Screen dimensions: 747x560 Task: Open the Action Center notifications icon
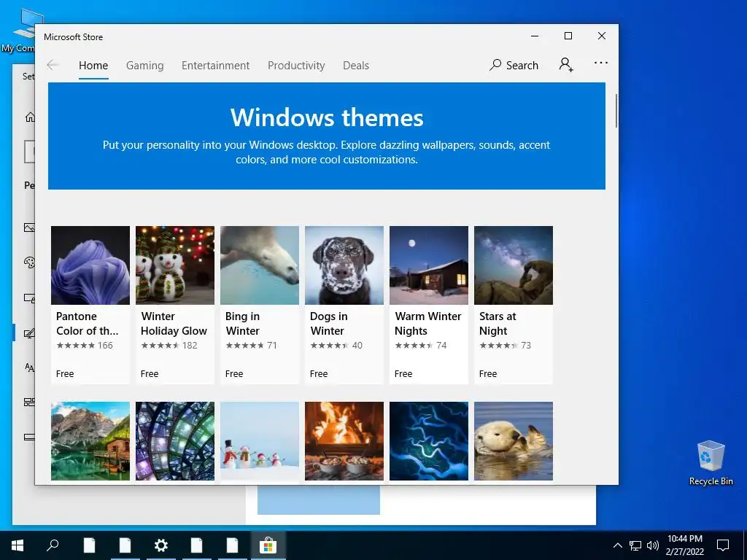[723, 545]
